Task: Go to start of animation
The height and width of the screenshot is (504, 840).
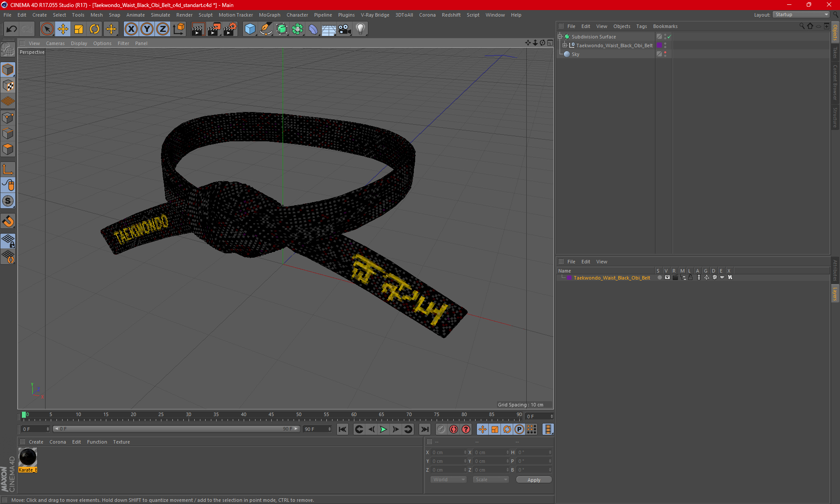Action: click(x=343, y=430)
